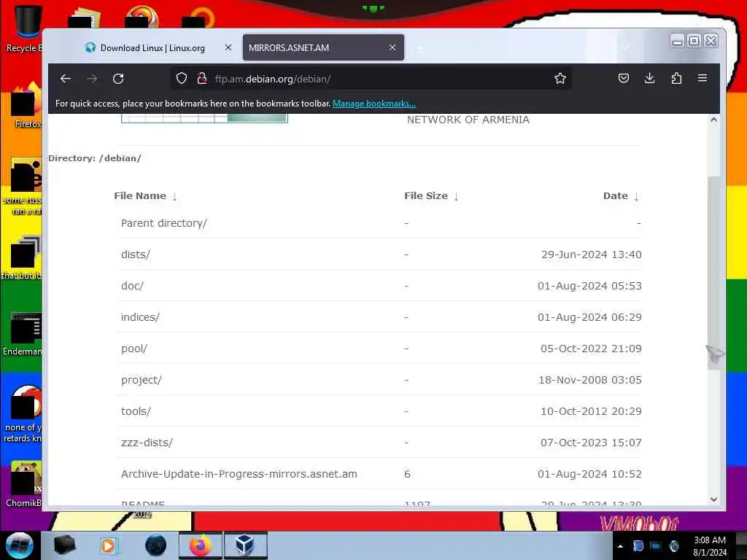Click the Directory: /debian/ heading
This screenshot has width=747, height=560.
click(x=95, y=158)
